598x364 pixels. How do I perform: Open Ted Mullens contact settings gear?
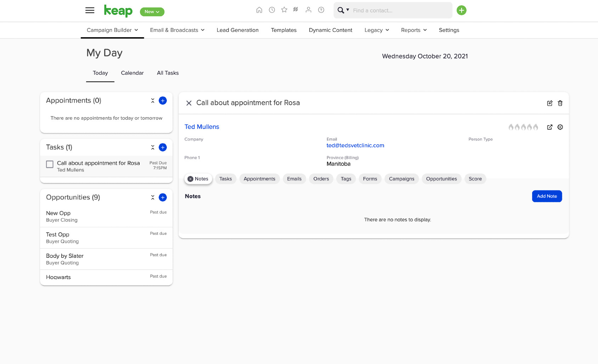(x=560, y=127)
